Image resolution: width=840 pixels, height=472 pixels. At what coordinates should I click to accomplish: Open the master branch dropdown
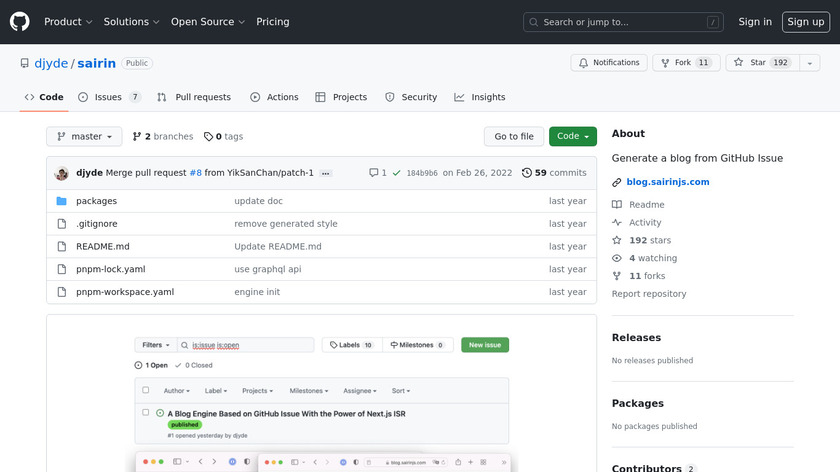coord(84,137)
